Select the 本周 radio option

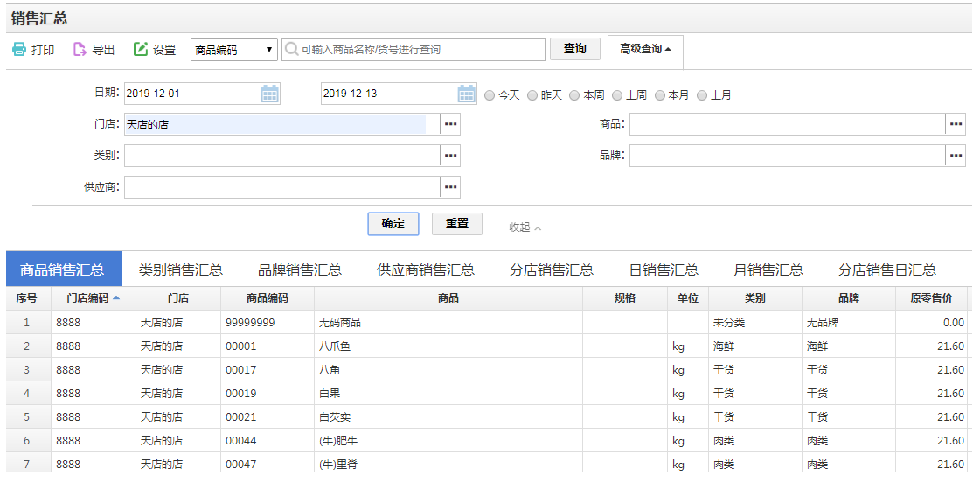574,95
